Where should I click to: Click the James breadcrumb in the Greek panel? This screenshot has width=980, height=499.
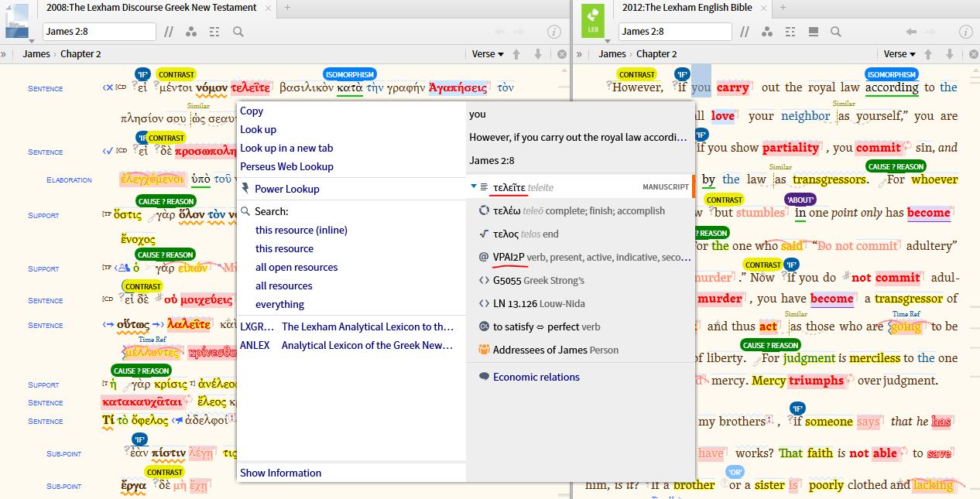click(x=36, y=54)
